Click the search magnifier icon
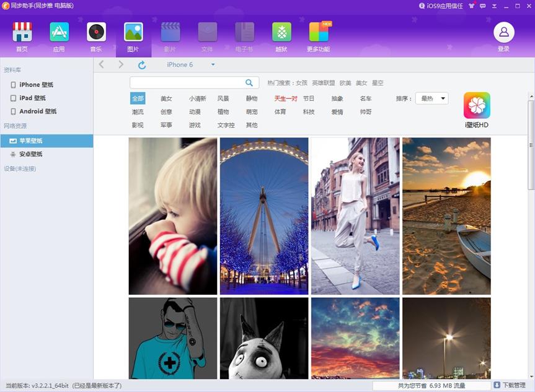535x392 pixels. [249, 83]
